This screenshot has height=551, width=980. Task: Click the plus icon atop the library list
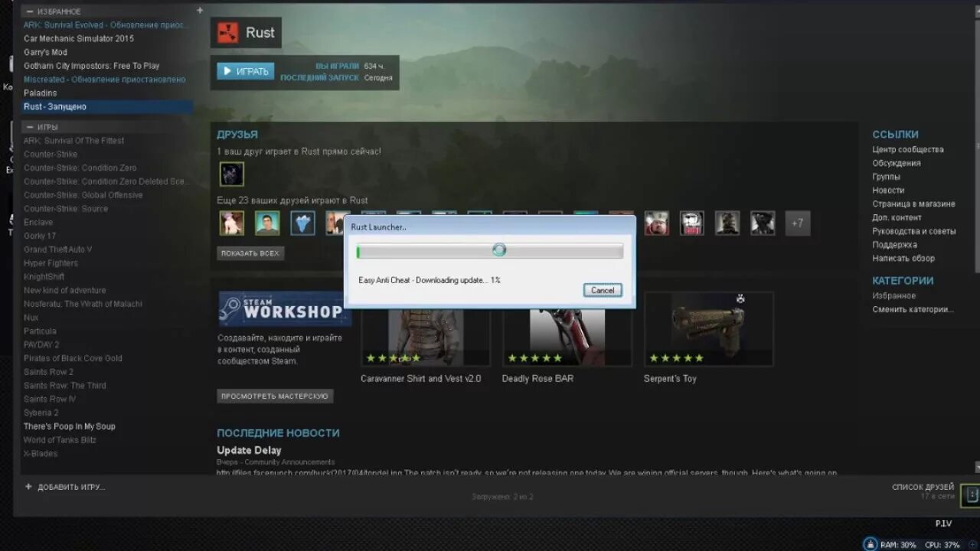tap(200, 11)
